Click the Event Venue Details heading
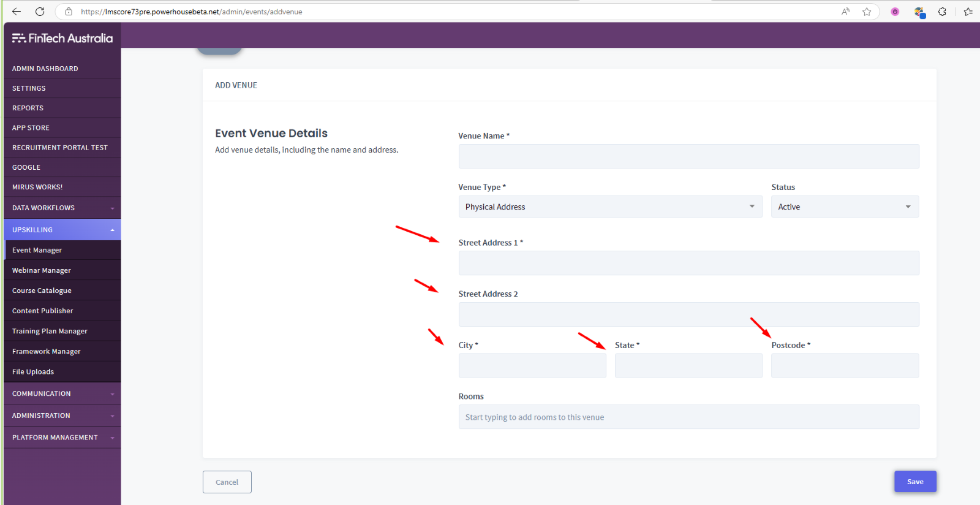 click(x=271, y=133)
